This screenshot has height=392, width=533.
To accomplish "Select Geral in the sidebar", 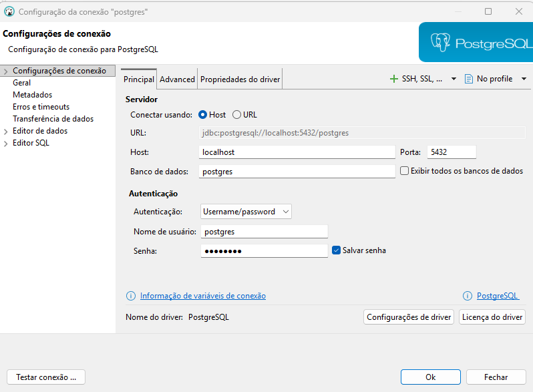I will click(22, 83).
